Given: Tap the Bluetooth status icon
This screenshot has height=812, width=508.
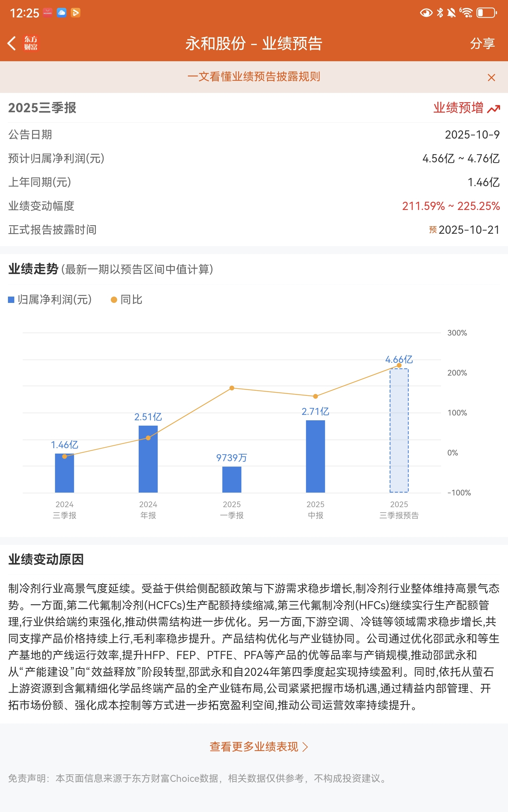Looking at the screenshot, I should coord(440,13).
